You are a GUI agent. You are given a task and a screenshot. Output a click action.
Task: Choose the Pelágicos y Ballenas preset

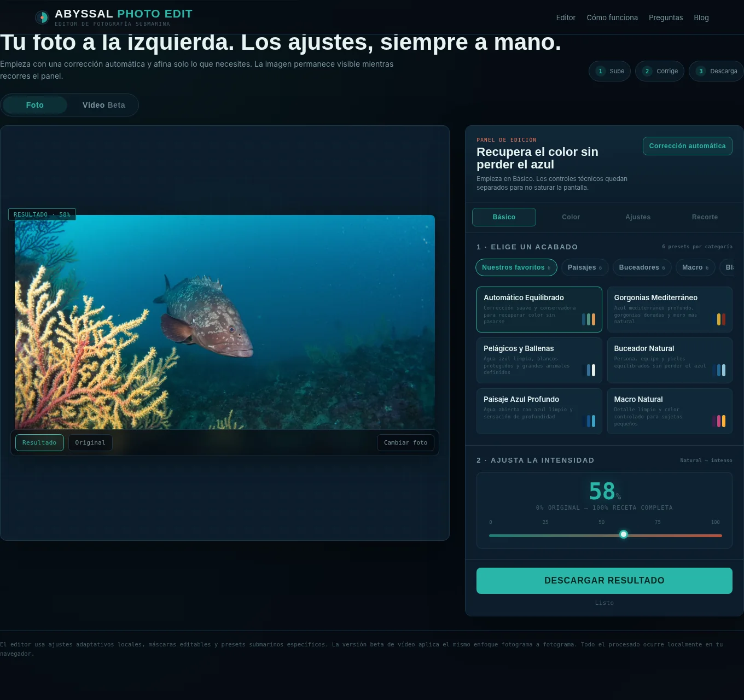coord(539,360)
